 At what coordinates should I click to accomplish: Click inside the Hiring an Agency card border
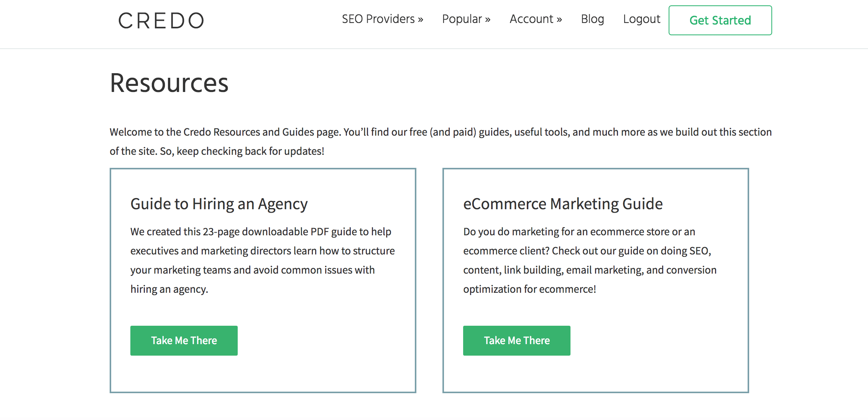[263, 281]
